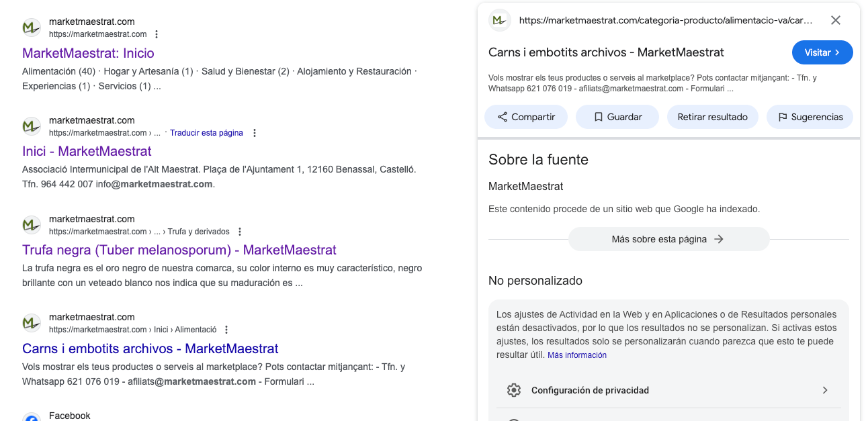Open the three-dot menu after Trufa y derivados breadcrumb
The image size is (868, 421).
tap(240, 232)
